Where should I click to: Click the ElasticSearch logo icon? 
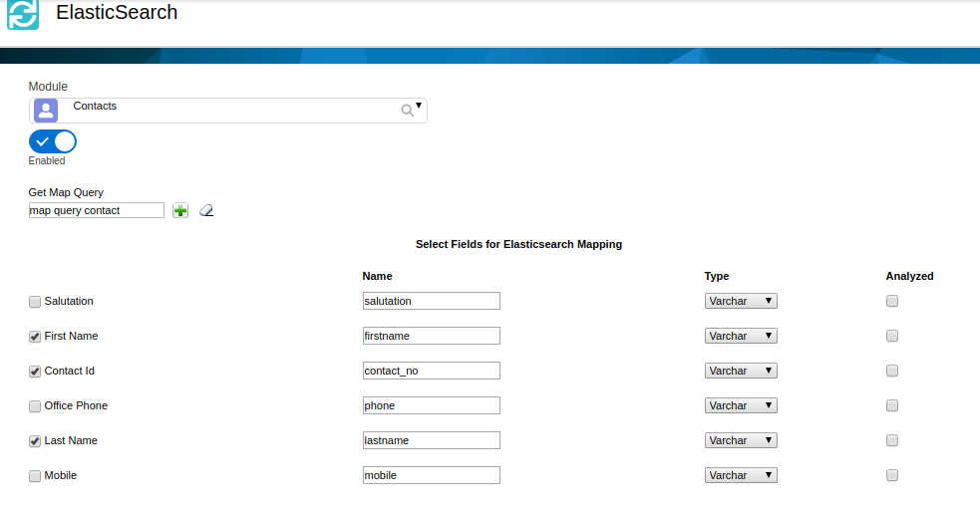pyautogui.click(x=23, y=14)
